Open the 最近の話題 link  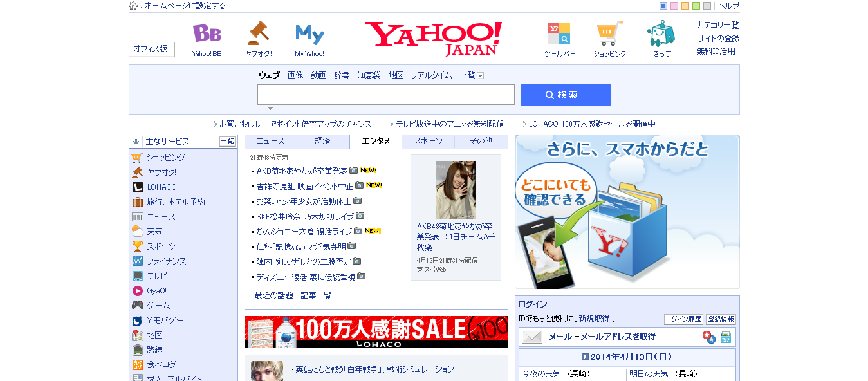click(273, 295)
